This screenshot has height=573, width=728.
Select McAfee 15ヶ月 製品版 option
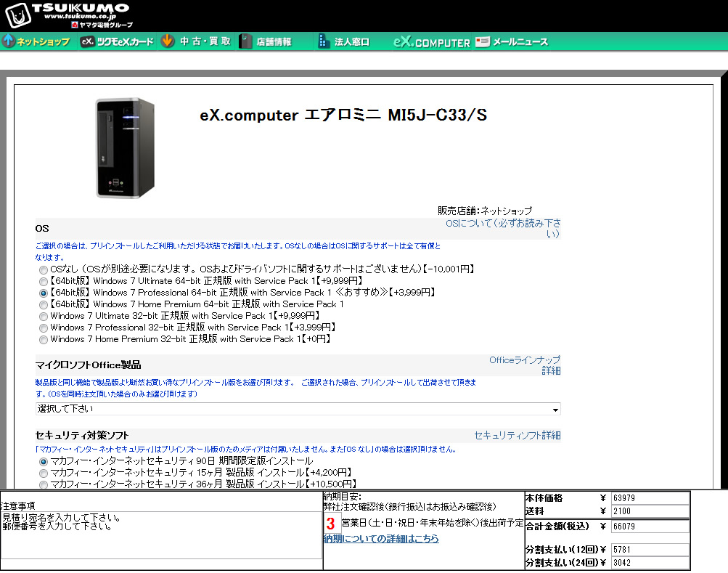coord(43,473)
